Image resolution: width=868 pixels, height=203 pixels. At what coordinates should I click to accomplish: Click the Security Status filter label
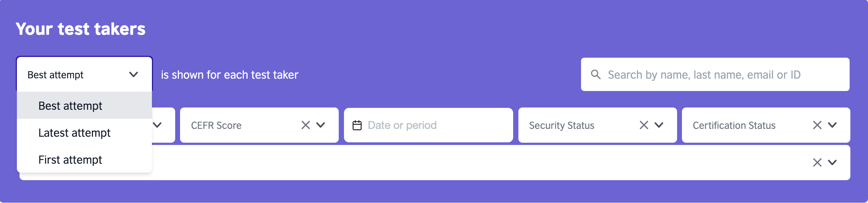pos(562,125)
